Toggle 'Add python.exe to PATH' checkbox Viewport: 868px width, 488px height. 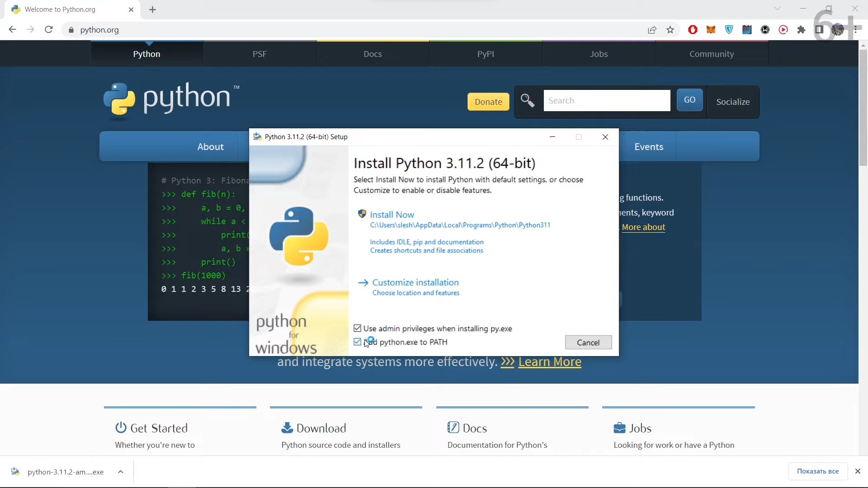[357, 342]
